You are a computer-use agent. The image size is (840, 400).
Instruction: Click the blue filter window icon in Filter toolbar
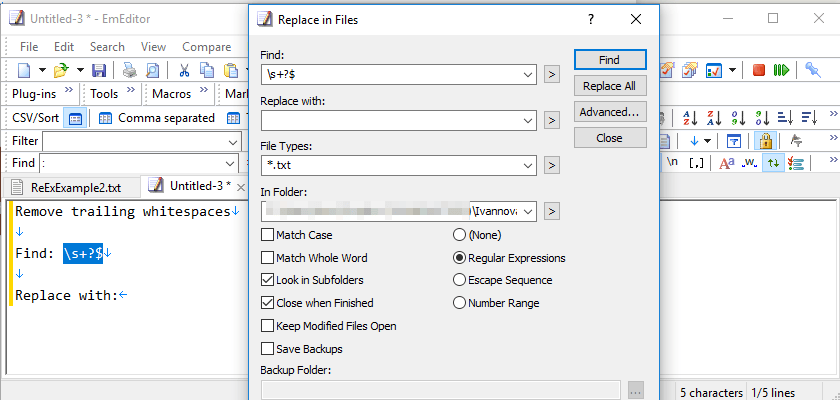tap(733, 141)
